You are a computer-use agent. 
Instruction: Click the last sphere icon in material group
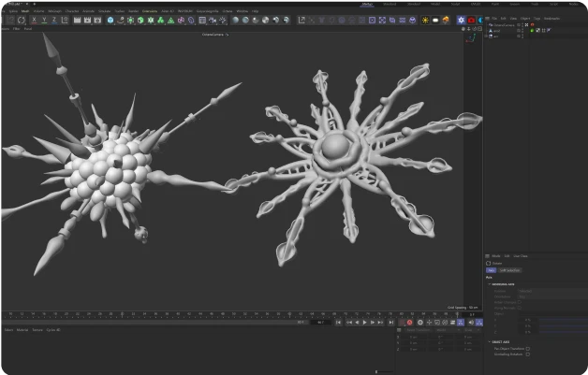coord(287,21)
